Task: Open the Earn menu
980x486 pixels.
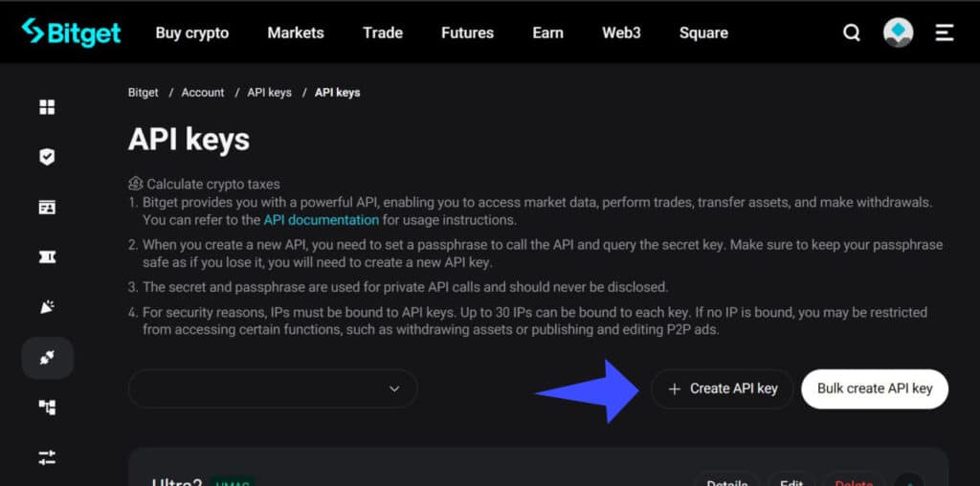Action: click(x=547, y=33)
